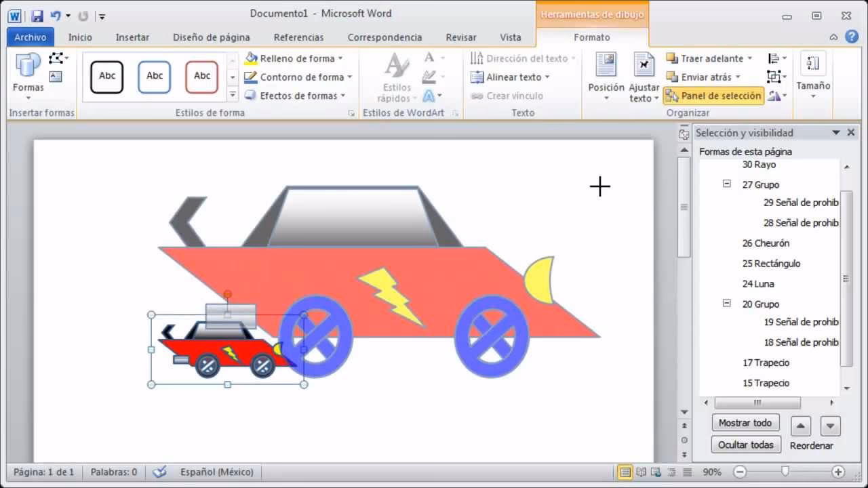
Task: Enable Diseño web view in status bar
Action: (655, 472)
